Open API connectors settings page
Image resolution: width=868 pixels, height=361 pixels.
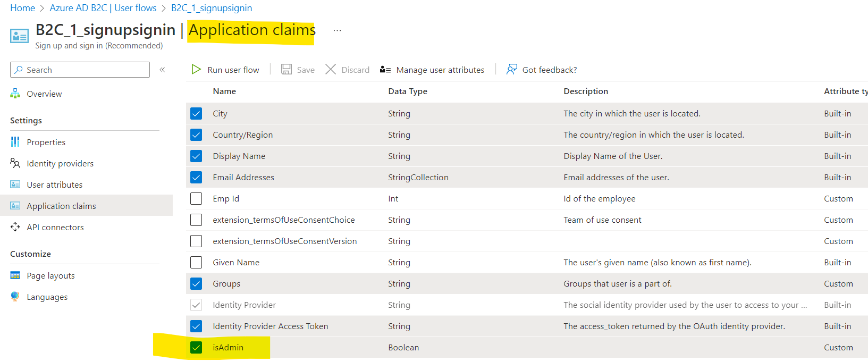tap(55, 227)
